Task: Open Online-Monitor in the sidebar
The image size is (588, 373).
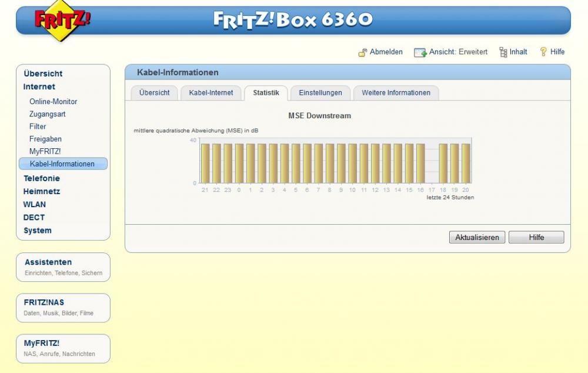Action: coord(53,102)
